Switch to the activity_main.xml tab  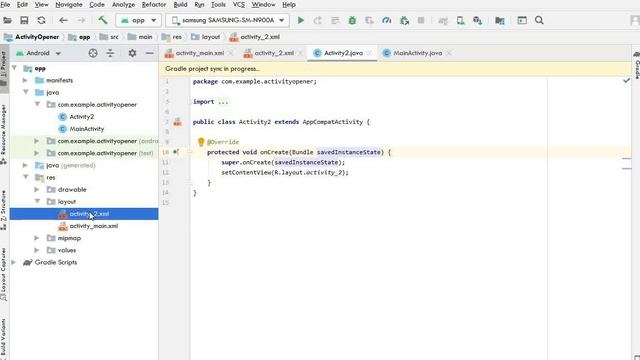pyautogui.click(x=199, y=53)
